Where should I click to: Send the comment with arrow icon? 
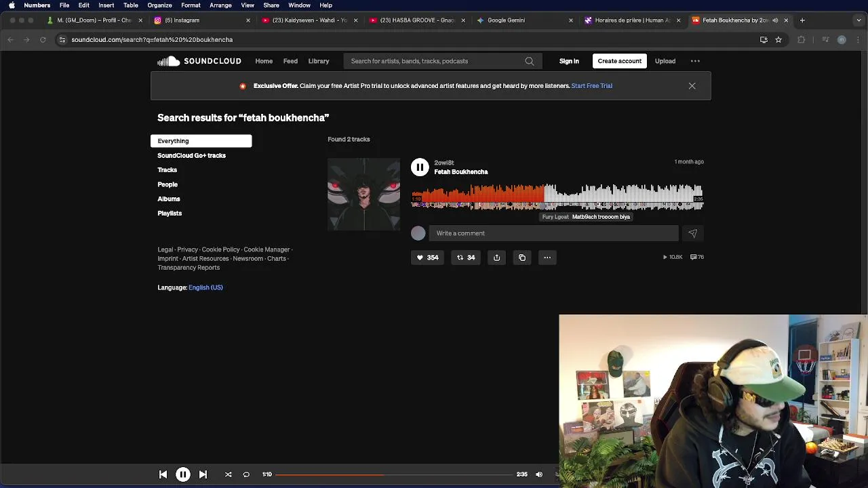click(x=692, y=233)
